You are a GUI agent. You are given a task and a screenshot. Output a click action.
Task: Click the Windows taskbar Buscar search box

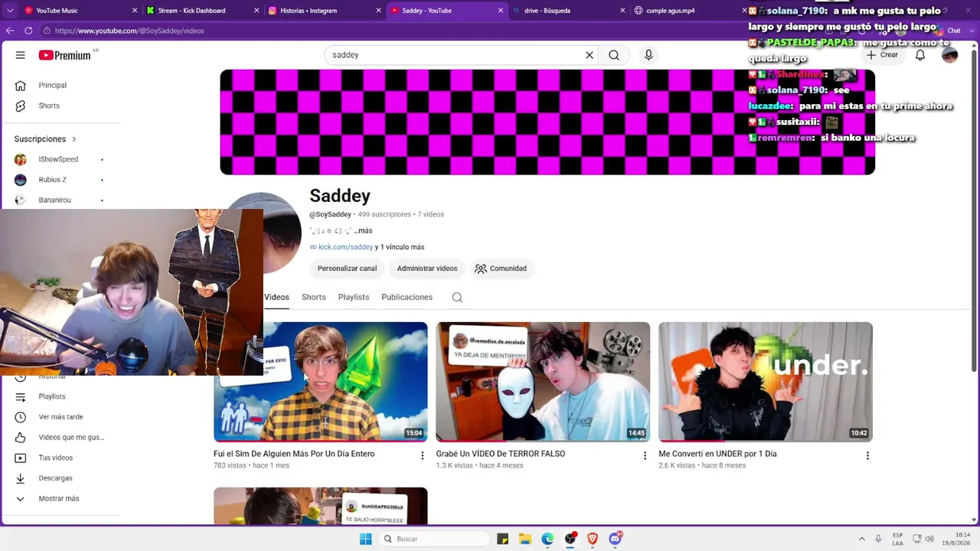click(434, 539)
